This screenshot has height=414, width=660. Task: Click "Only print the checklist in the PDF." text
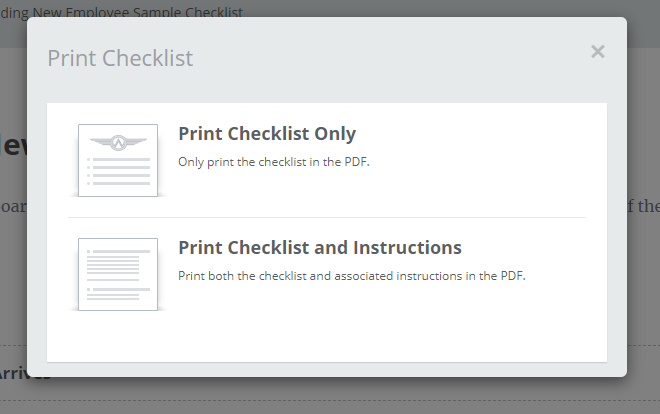click(x=274, y=162)
